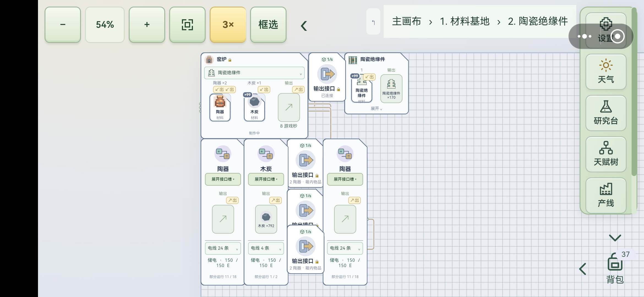Click the 已连接 输出接口 icon
Image resolution: width=644 pixels, height=297 pixels.
tap(327, 74)
